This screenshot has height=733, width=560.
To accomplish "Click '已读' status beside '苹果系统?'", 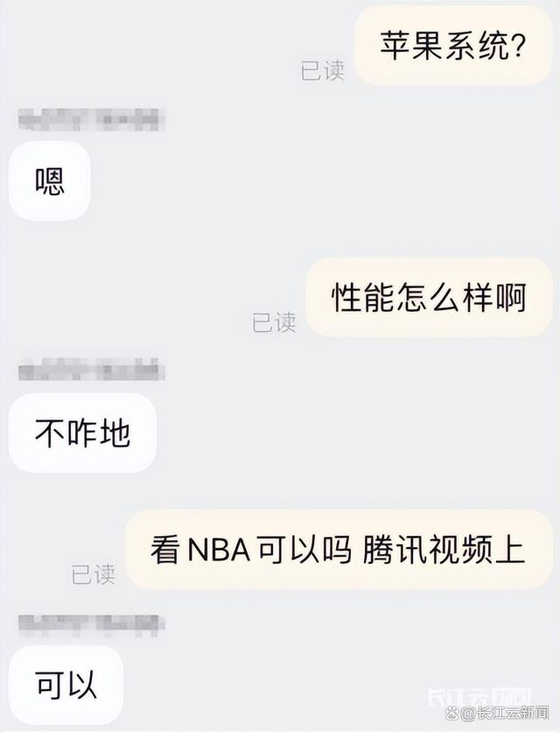I will tap(322, 71).
